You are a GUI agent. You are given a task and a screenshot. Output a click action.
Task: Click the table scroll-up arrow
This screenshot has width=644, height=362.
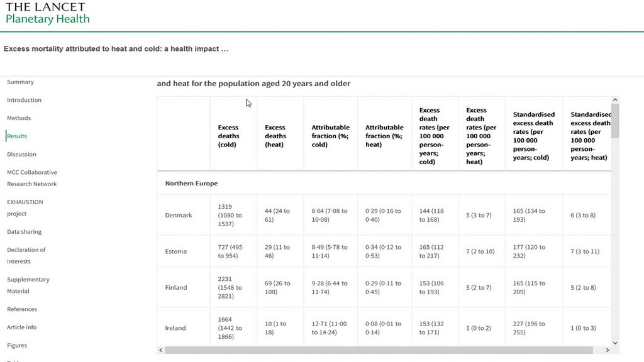coord(615,100)
